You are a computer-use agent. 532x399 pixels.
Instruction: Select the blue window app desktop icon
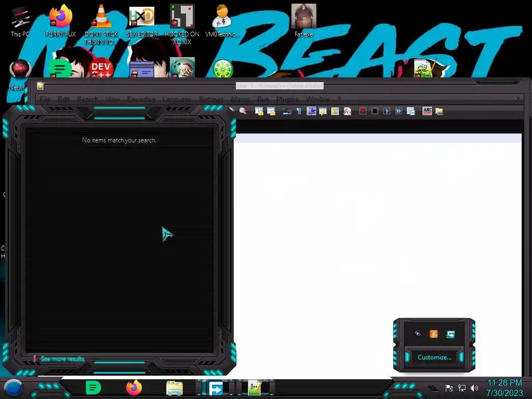141,70
